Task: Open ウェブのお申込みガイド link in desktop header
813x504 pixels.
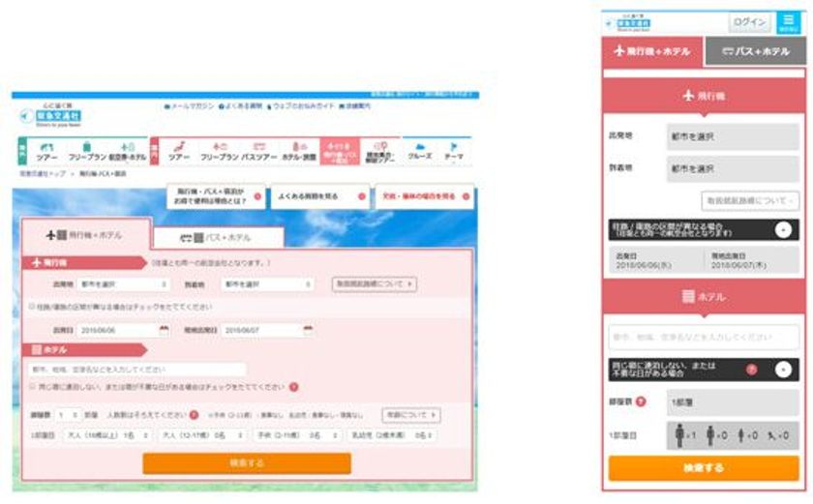Action: (301, 106)
